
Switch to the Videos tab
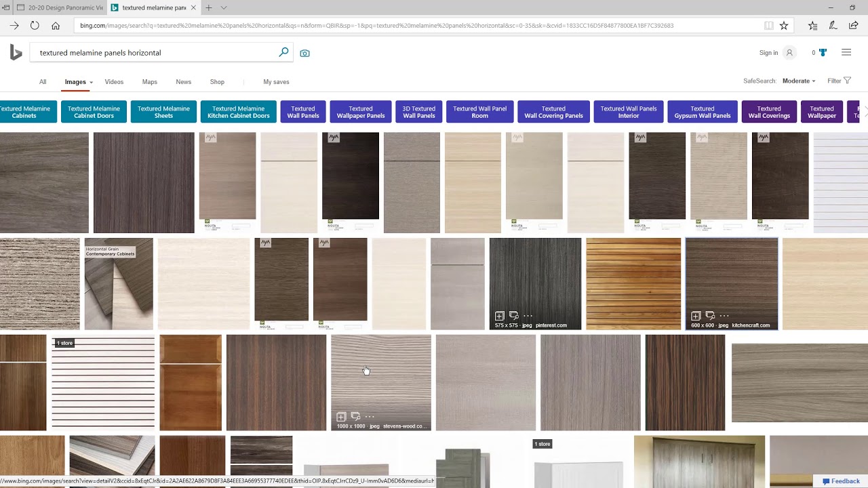point(114,82)
